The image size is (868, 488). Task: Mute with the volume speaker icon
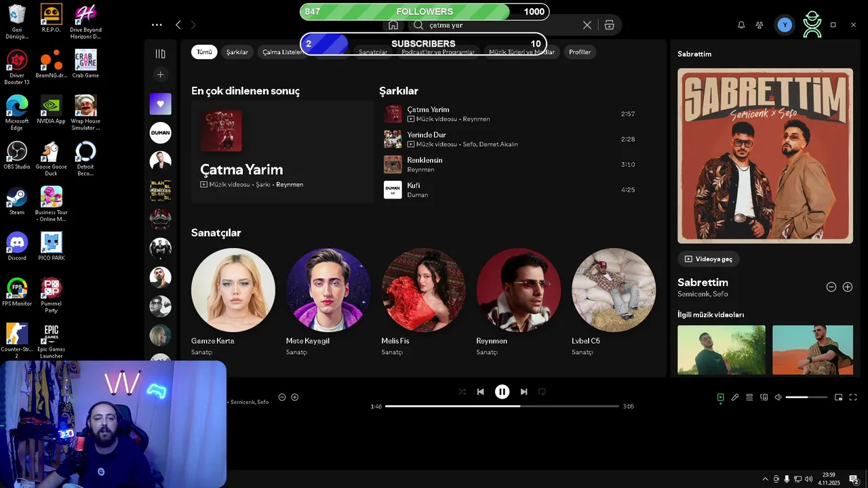[x=778, y=397]
